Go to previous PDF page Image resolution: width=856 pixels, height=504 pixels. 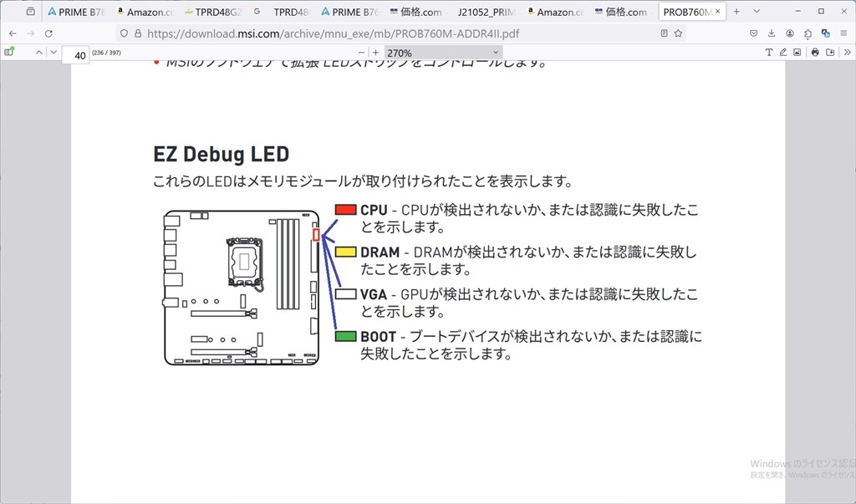point(38,53)
